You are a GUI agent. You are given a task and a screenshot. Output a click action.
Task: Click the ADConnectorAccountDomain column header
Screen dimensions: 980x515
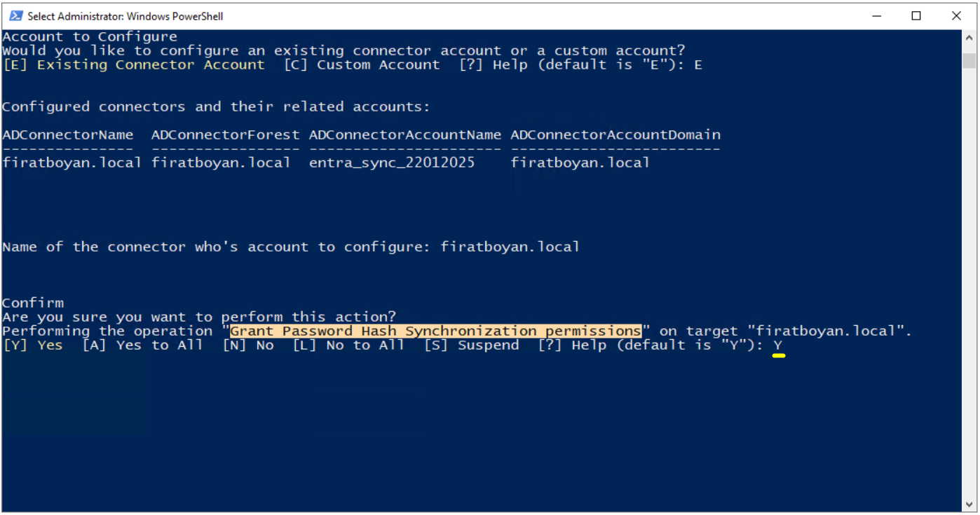[x=615, y=135]
